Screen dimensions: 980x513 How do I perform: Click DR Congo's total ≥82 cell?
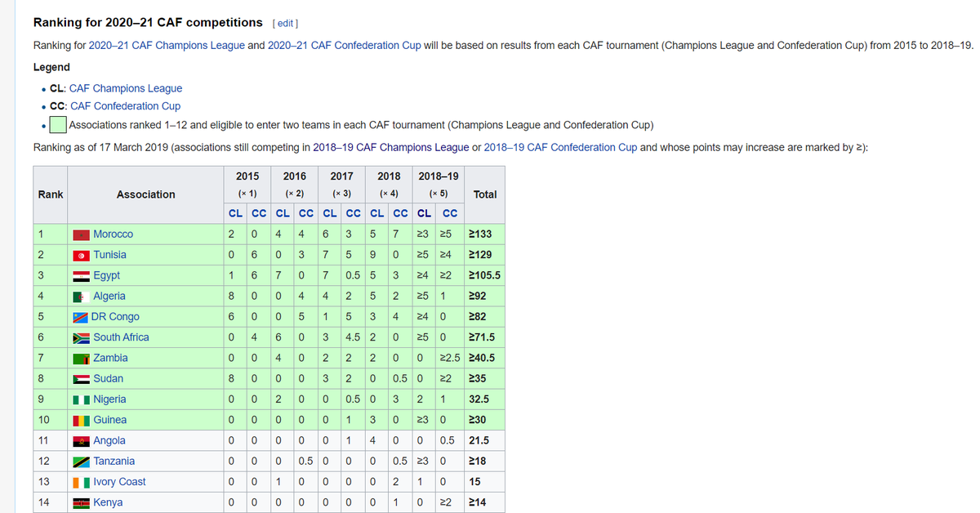click(x=485, y=317)
